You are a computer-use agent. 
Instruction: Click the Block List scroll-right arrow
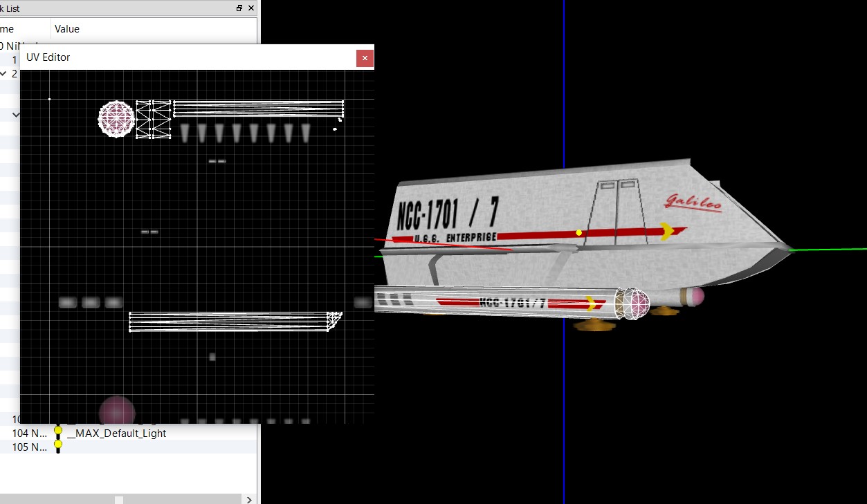point(250,499)
